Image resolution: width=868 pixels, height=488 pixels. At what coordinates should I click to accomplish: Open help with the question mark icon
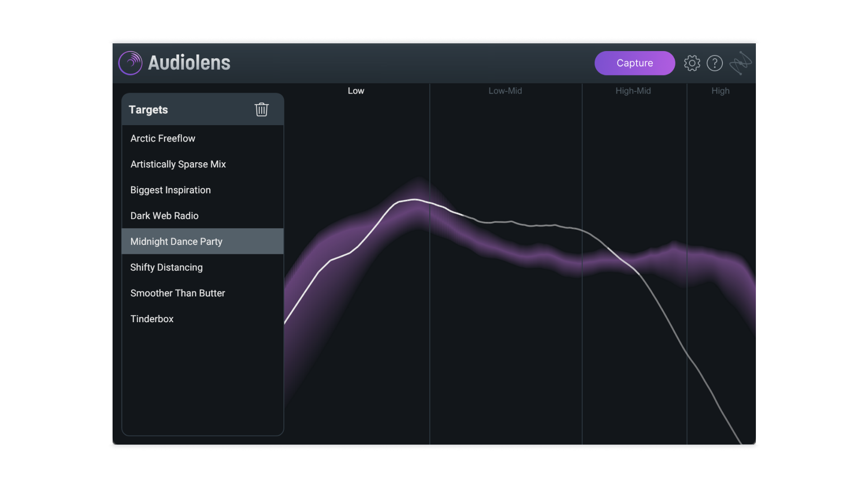[x=714, y=63]
